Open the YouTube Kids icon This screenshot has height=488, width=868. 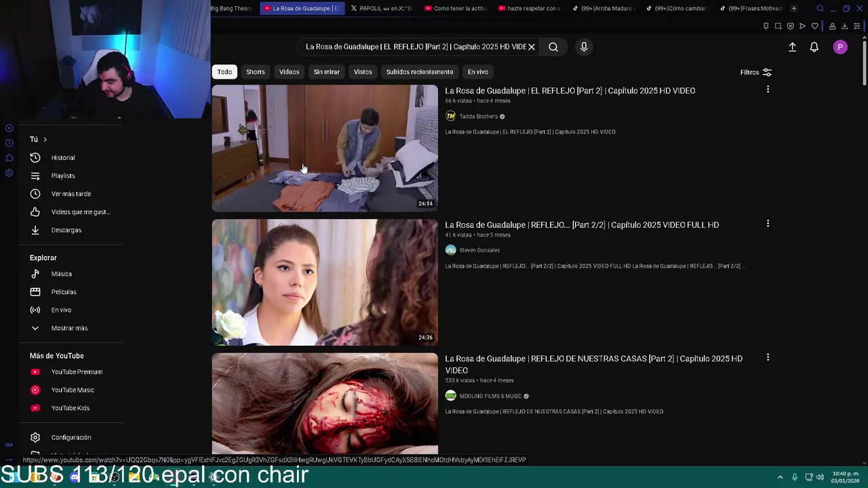pyautogui.click(x=35, y=408)
